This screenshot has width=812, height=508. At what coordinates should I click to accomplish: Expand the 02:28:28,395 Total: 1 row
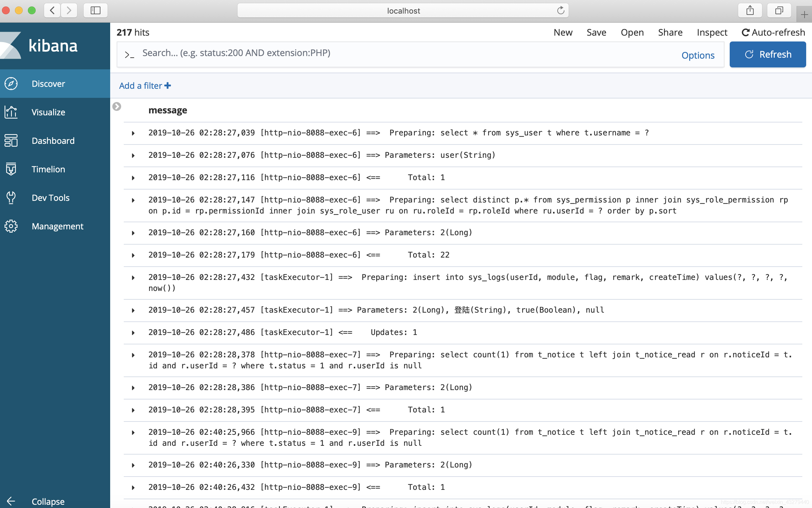pos(133,410)
